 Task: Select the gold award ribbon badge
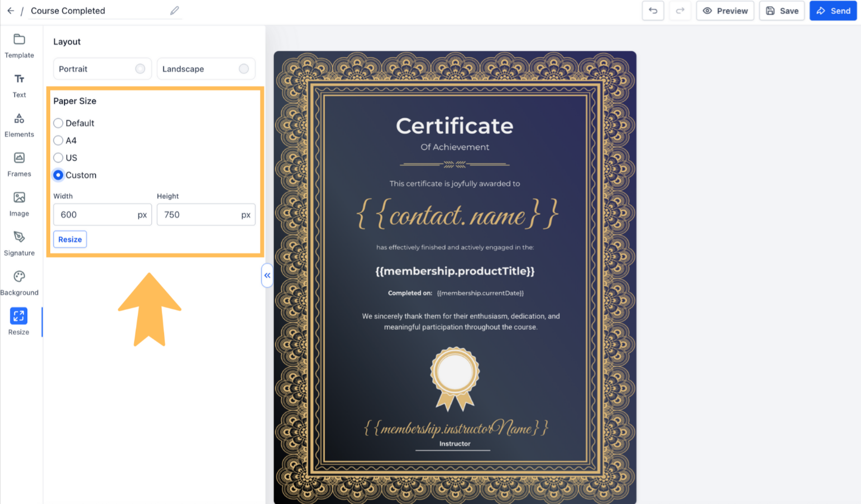pos(455,378)
